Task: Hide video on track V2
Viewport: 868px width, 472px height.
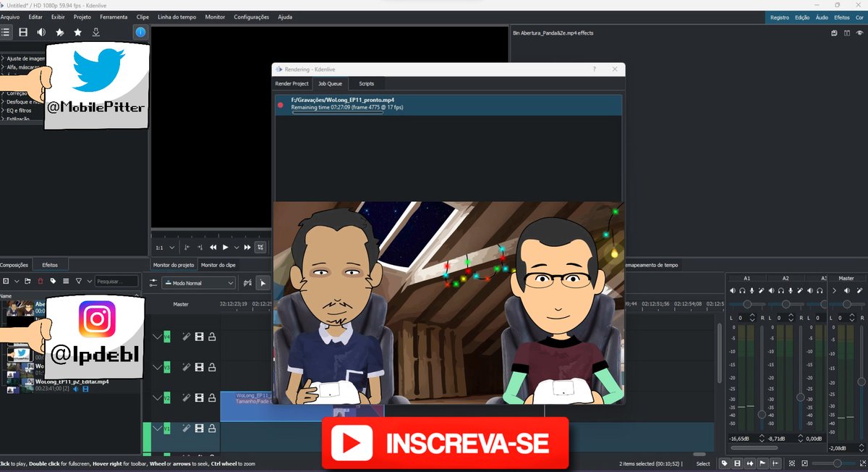Action: [199, 397]
